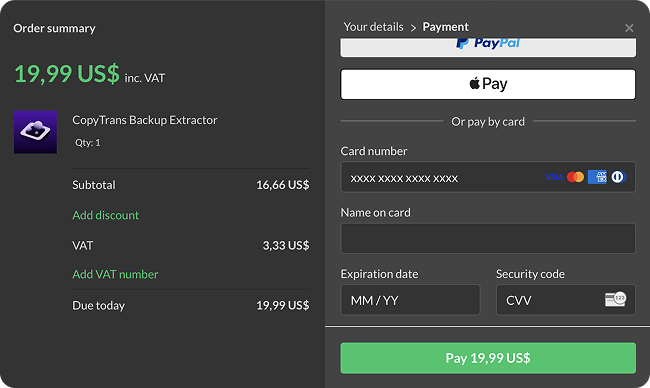Click the Qty: 1 quantity text
Viewport: 650px width, 388px height.
tap(87, 143)
